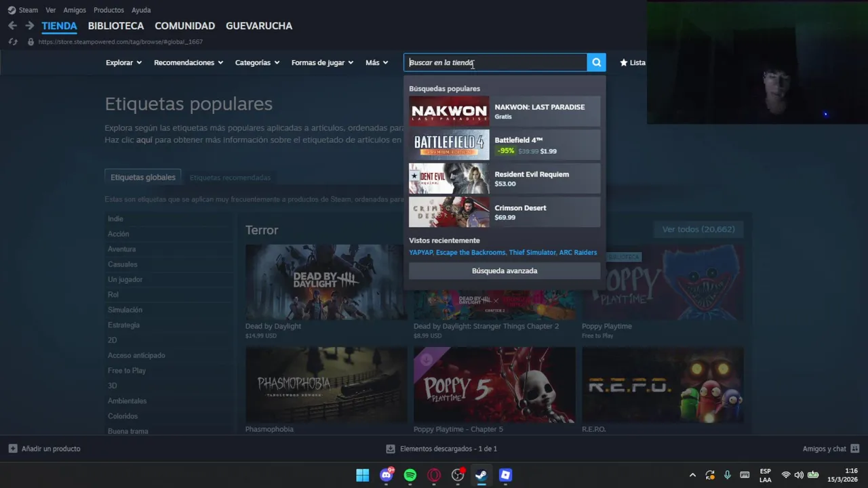868x488 pixels.
Task: Open Discord from the taskbar
Action: pyautogui.click(x=387, y=475)
